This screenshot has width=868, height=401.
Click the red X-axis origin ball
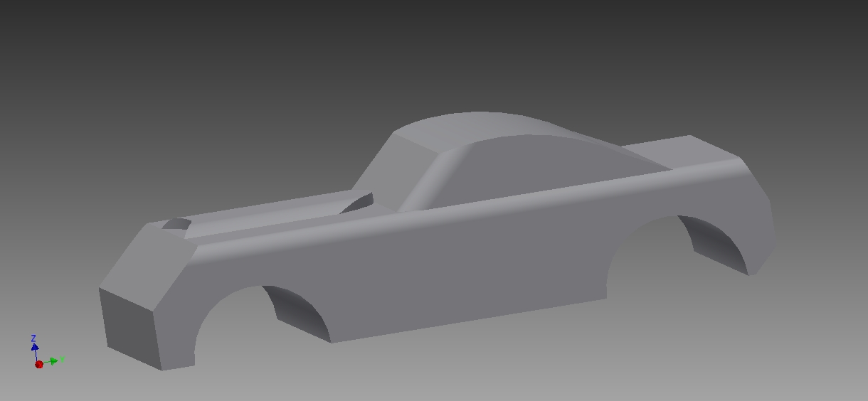(x=39, y=365)
